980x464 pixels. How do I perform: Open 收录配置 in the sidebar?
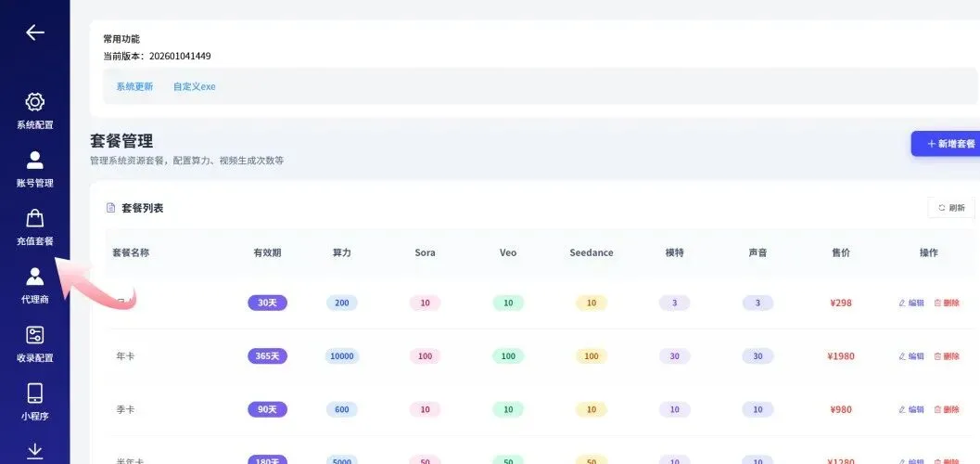[35, 344]
